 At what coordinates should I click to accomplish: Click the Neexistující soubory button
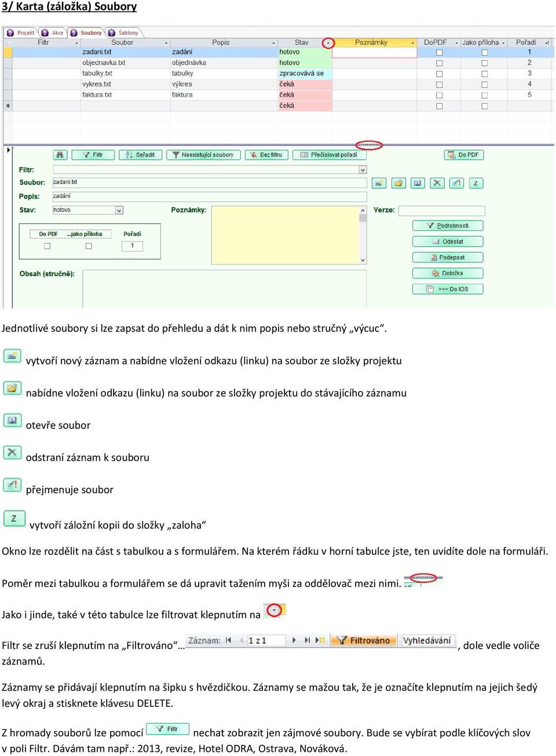pyautogui.click(x=203, y=155)
